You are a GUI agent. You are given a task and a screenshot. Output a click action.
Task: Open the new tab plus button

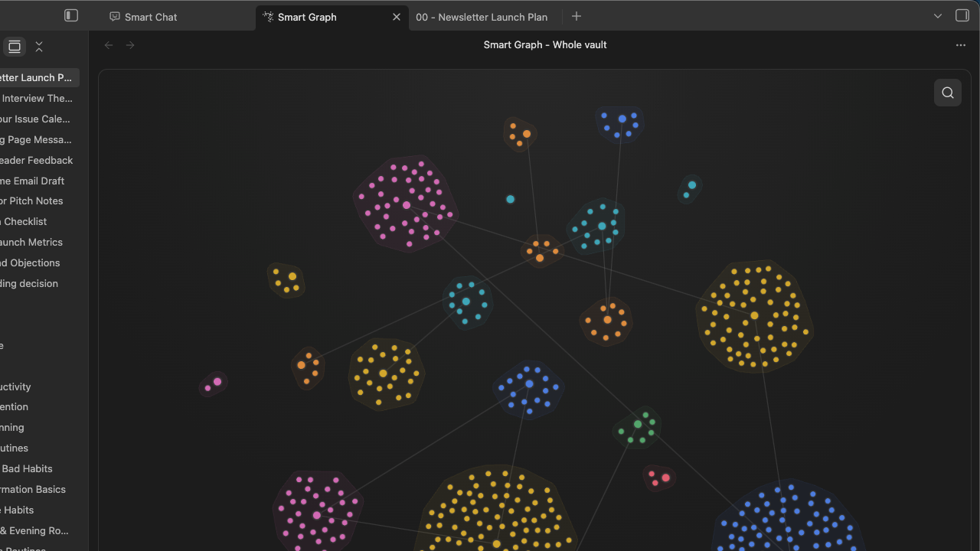coord(577,16)
